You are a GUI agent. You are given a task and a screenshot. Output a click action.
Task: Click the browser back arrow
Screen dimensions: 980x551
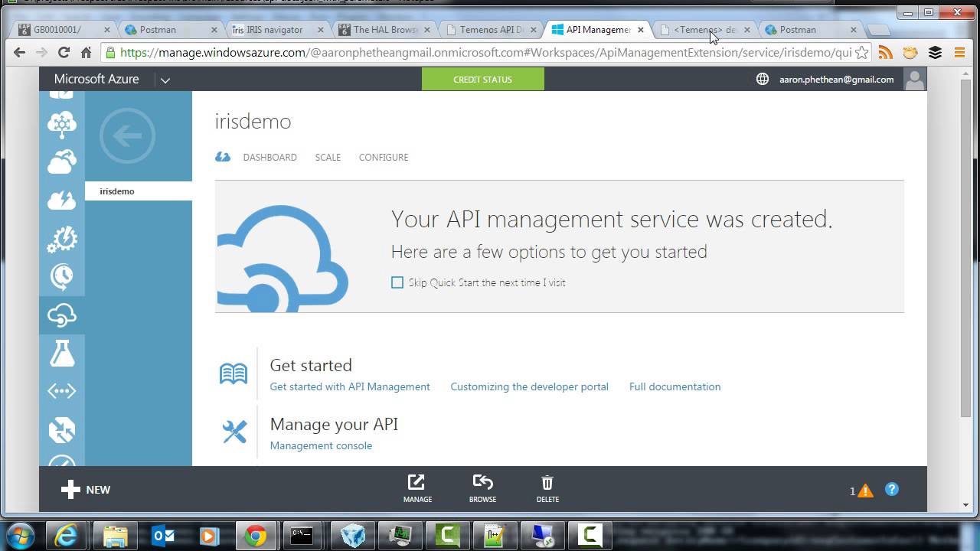tap(19, 53)
